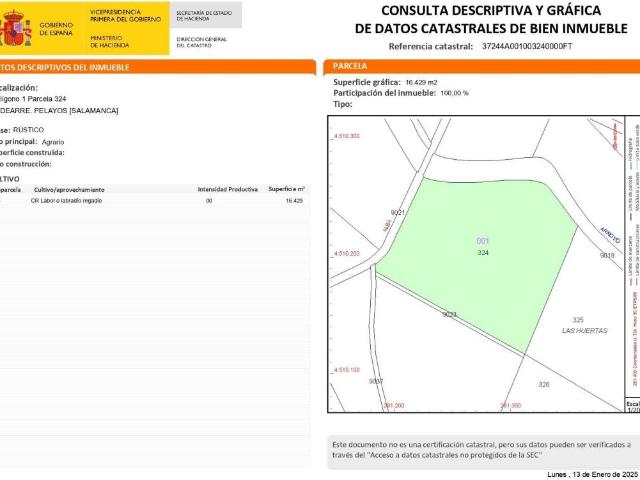Click the Superficie m² column header
This screenshot has width=640, height=480.
coord(286,189)
